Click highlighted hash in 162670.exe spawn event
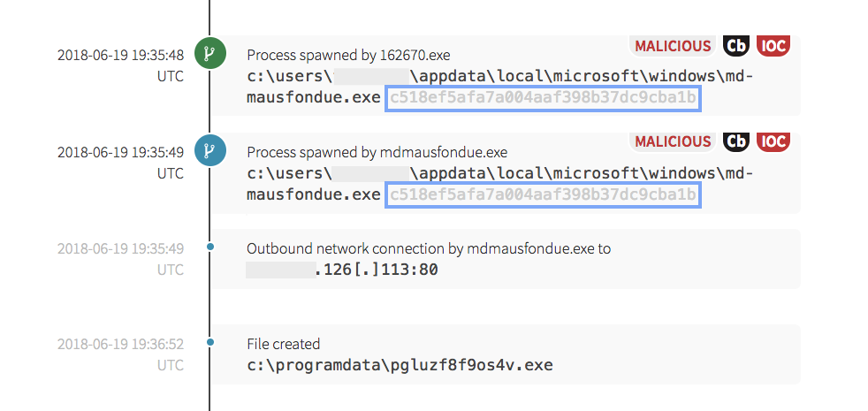This screenshot has width=868, height=411. (544, 97)
